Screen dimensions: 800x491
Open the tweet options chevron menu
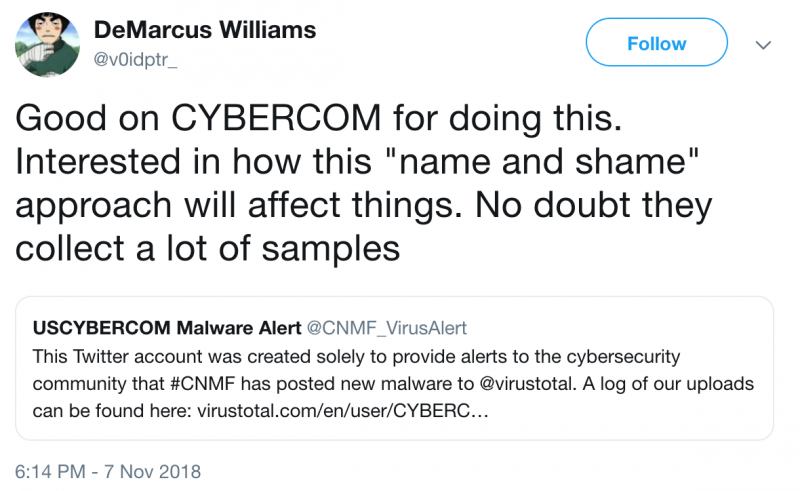[764, 45]
